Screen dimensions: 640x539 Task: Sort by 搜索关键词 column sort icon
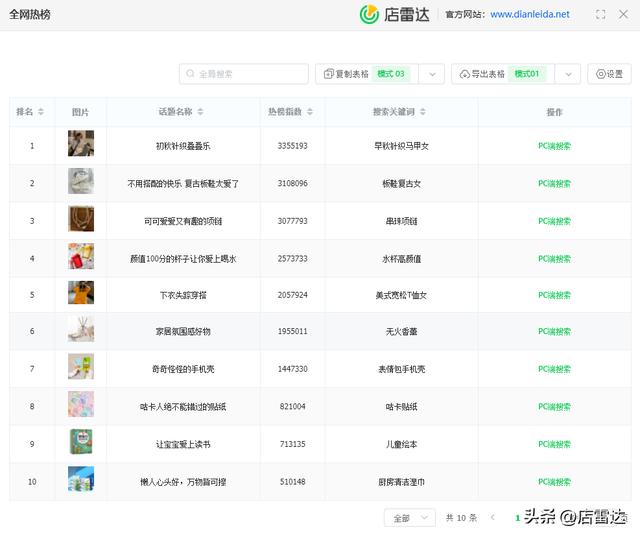point(424,112)
